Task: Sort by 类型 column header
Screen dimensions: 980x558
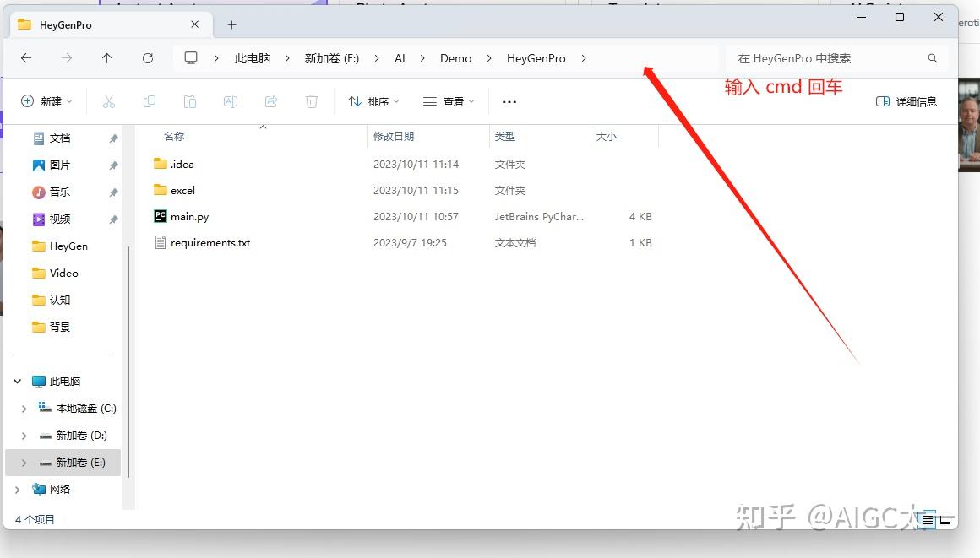Action: [x=505, y=136]
